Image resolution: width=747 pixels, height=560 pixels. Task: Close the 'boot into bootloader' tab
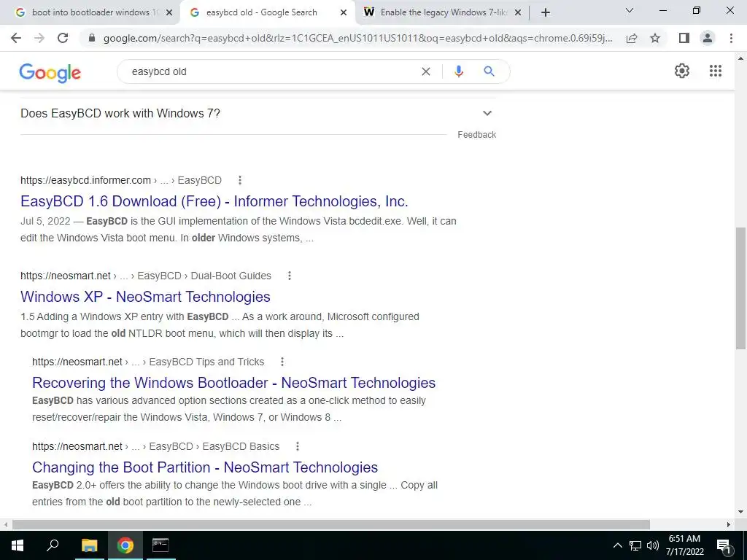169,12
